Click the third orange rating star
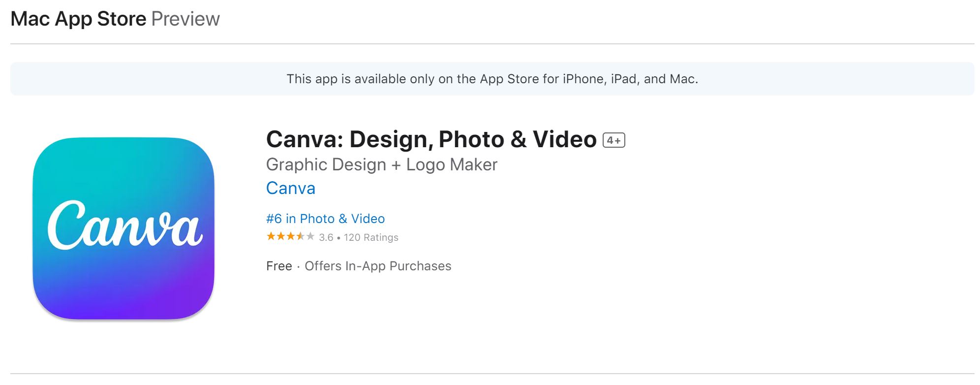 (x=291, y=237)
